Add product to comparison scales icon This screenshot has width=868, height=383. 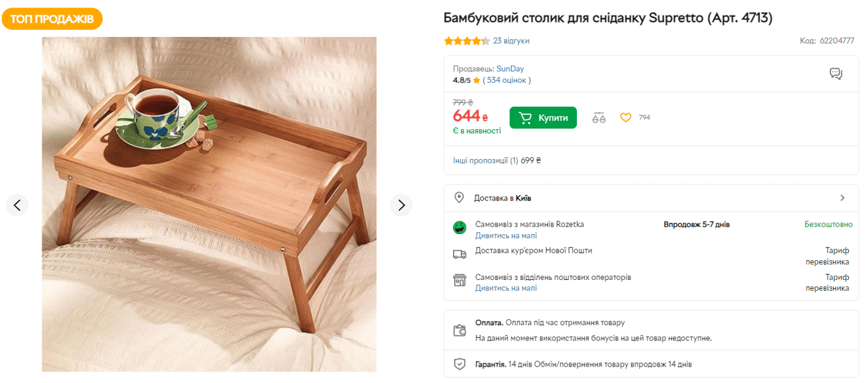tap(599, 118)
